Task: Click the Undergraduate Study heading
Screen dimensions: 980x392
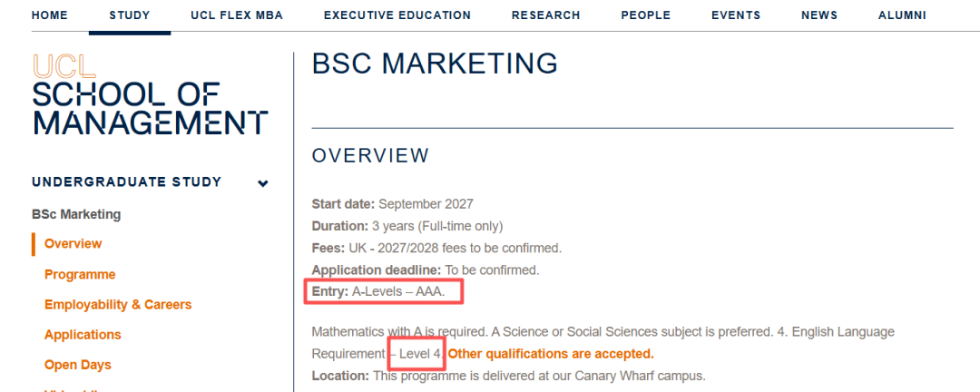Action: coord(127,182)
